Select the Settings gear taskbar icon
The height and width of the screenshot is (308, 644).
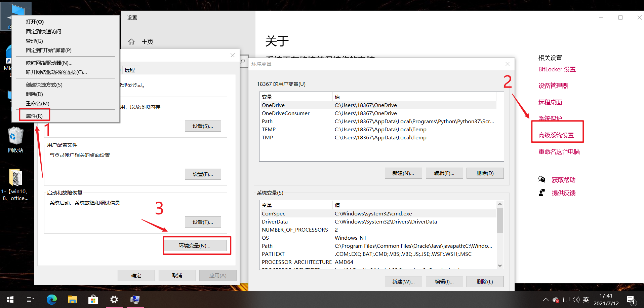tap(114, 299)
